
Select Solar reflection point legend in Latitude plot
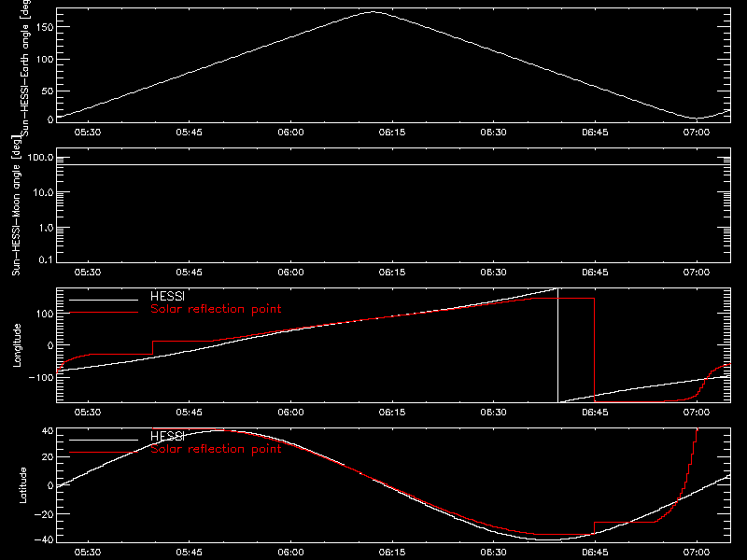click(216, 449)
